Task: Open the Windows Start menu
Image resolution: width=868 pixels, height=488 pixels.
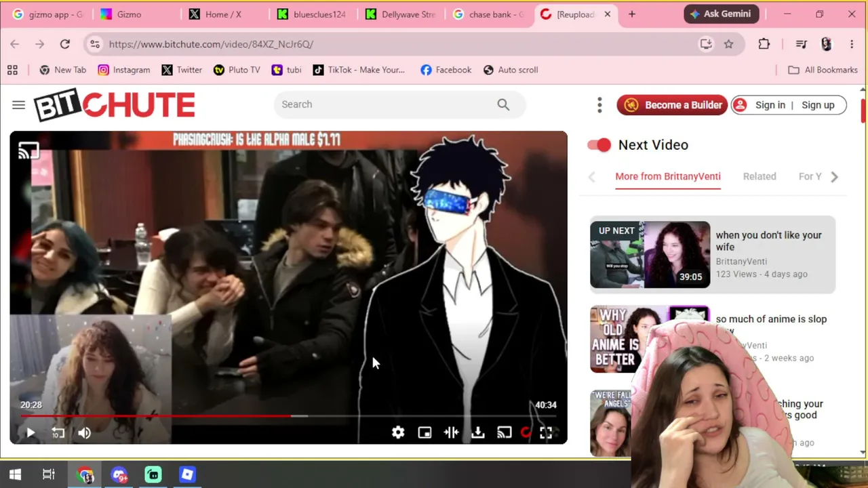Action: 15,474
